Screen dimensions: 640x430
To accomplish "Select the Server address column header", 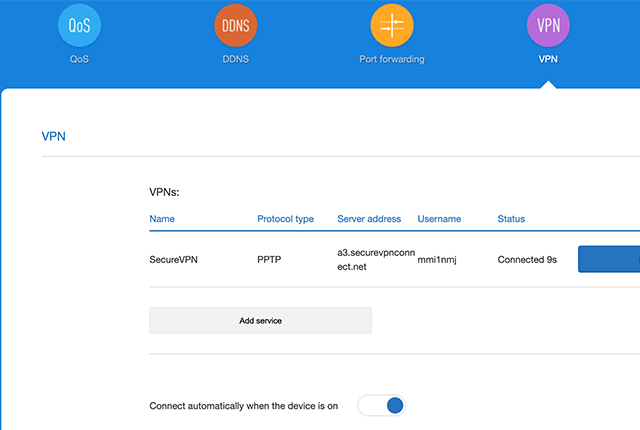I will coord(369,219).
